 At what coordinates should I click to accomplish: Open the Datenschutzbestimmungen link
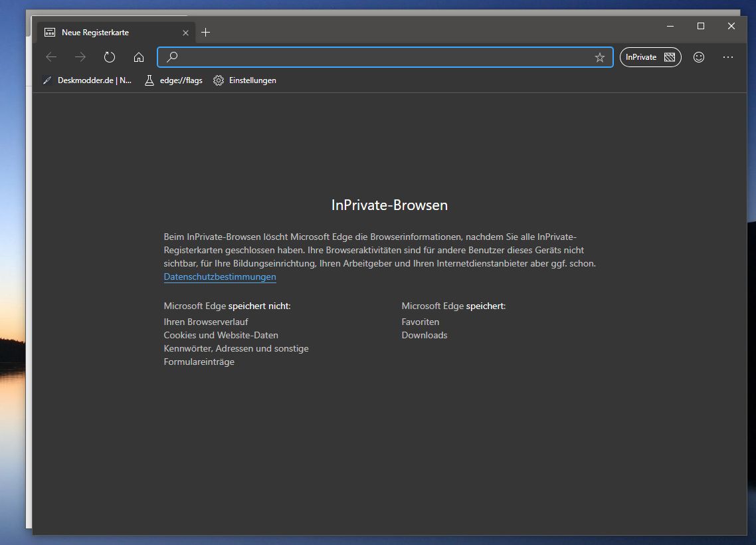(220, 277)
